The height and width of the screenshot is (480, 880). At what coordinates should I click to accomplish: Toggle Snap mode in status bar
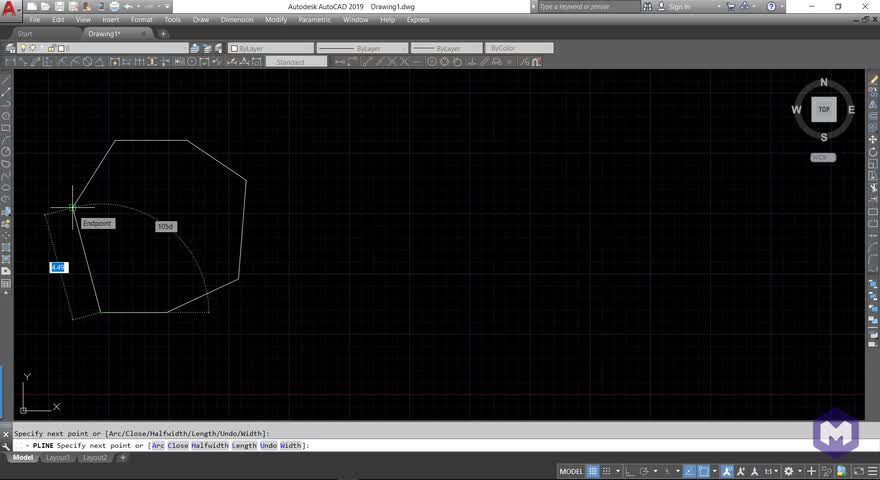point(607,472)
